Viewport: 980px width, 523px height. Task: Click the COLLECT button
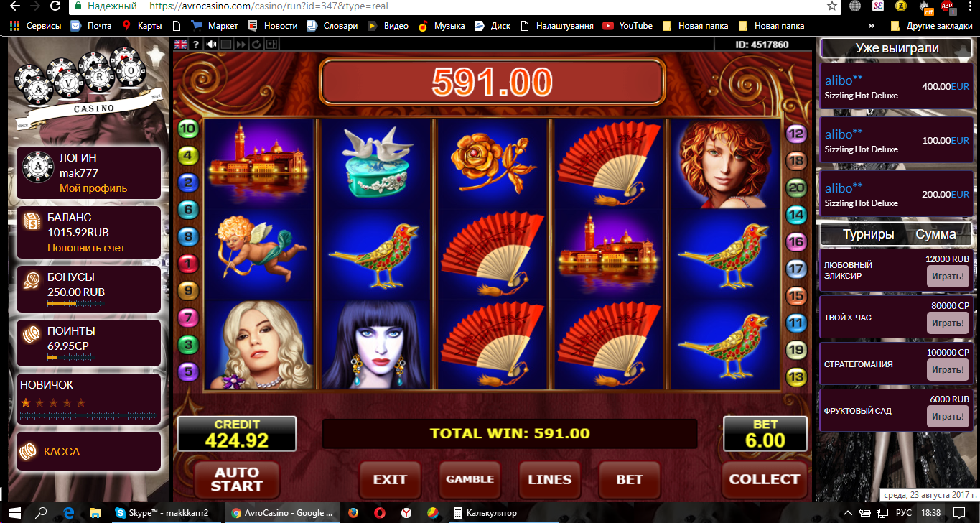coord(764,479)
